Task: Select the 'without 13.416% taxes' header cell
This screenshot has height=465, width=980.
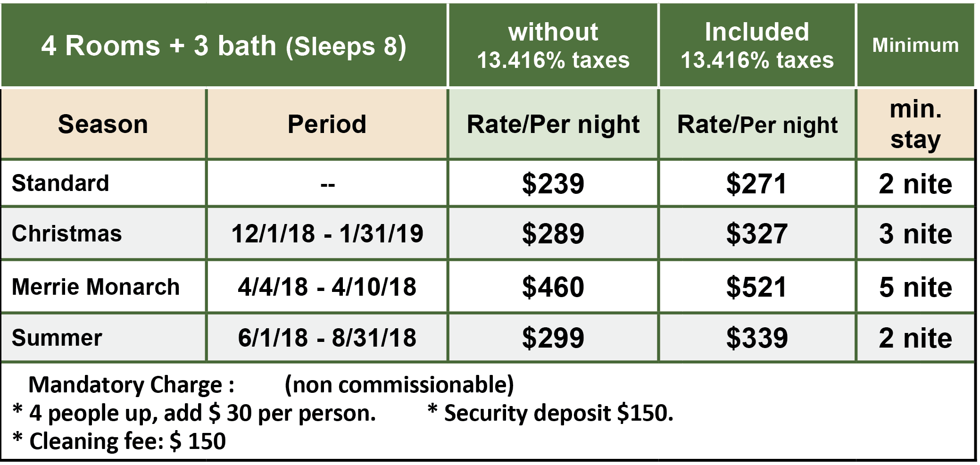Action: coord(553,46)
